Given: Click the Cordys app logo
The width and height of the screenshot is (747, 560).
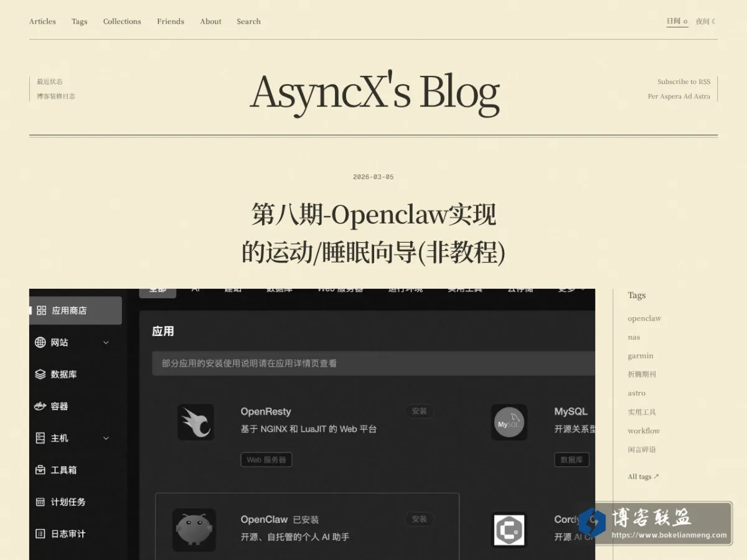Looking at the screenshot, I should tap(509, 530).
